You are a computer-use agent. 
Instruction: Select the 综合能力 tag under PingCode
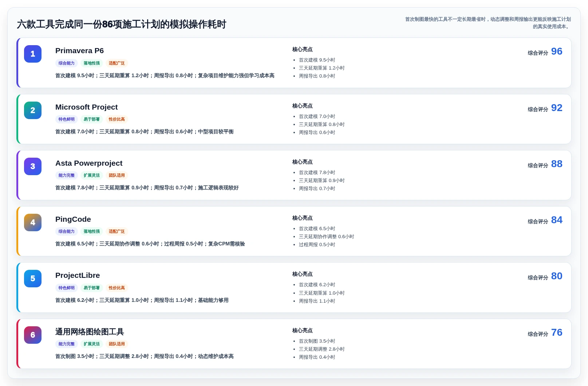67,231
